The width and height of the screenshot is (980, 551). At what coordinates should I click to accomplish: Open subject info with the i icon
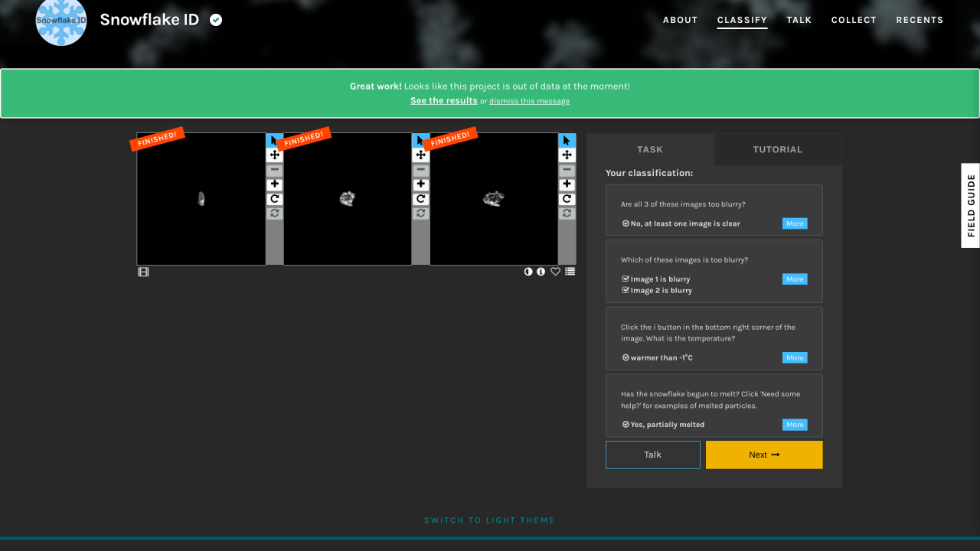541,272
